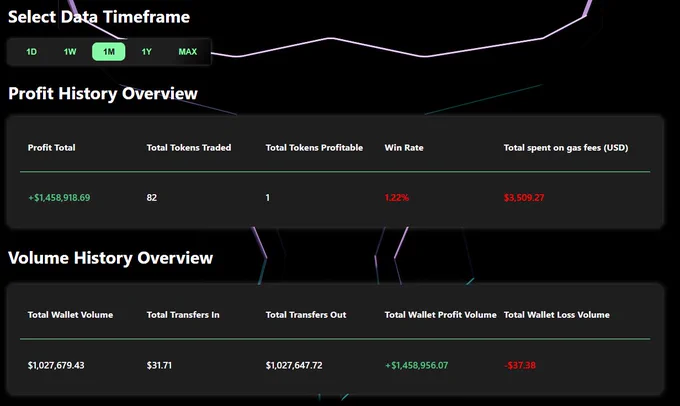Image resolution: width=680 pixels, height=406 pixels.
Task: Click the Total spent on gas fees header
Action: click(566, 147)
